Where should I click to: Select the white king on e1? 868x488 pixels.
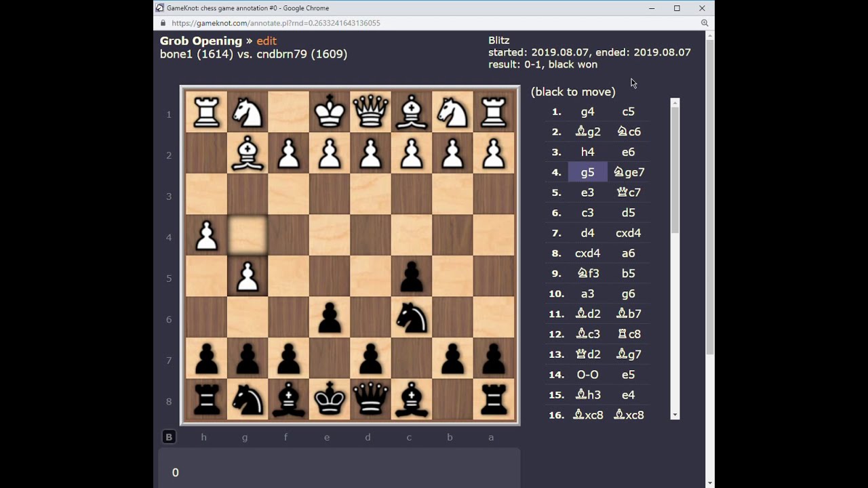click(330, 112)
